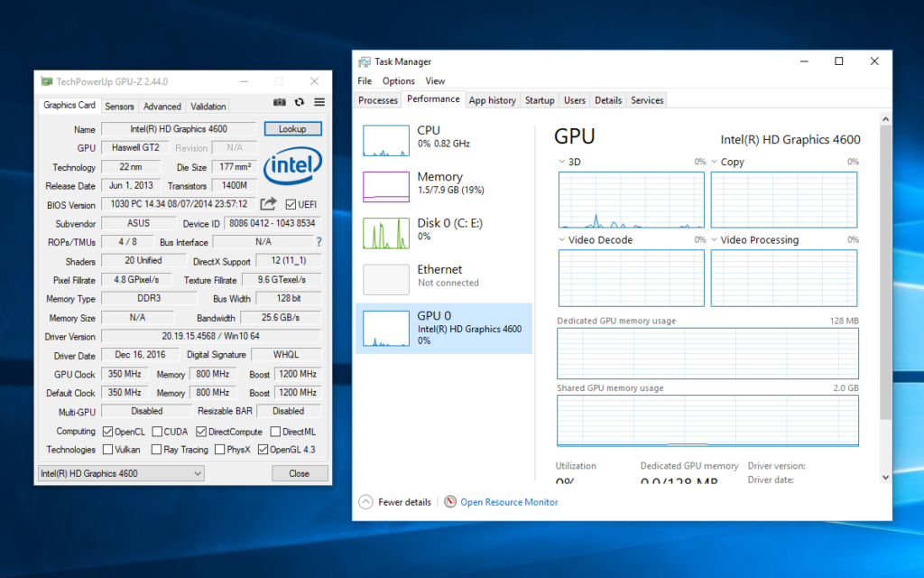Switch to the Sensors tab in GPU-Z
The height and width of the screenshot is (578, 924).
(119, 106)
